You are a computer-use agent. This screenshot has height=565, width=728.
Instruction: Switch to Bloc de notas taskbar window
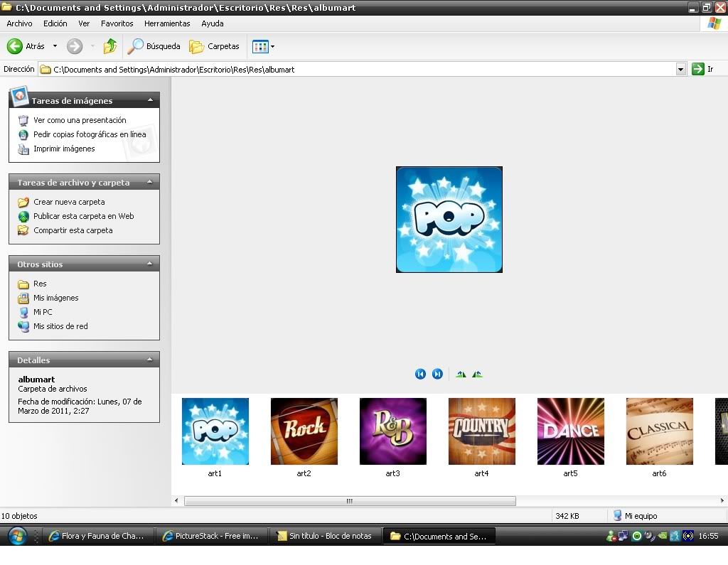[325, 536]
